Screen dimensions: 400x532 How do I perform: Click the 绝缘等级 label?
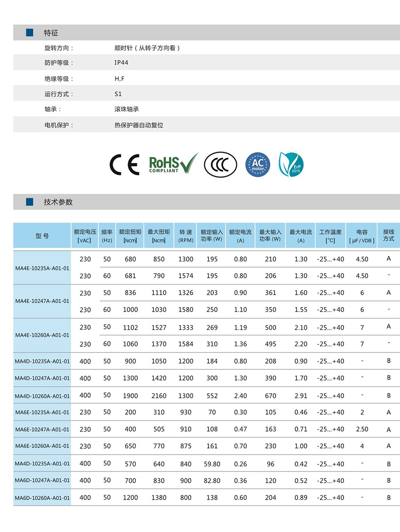[59, 79]
